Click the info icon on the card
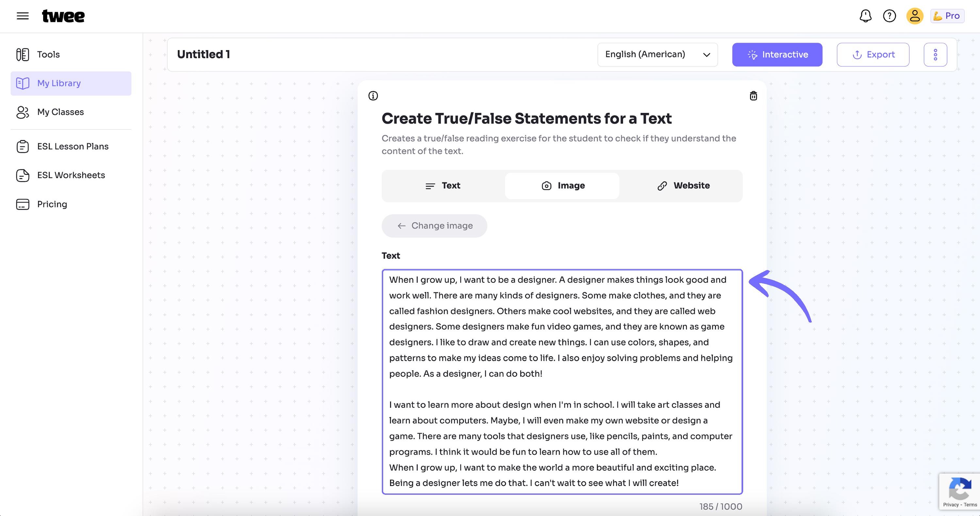 pyautogui.click(x=373, y=96)
